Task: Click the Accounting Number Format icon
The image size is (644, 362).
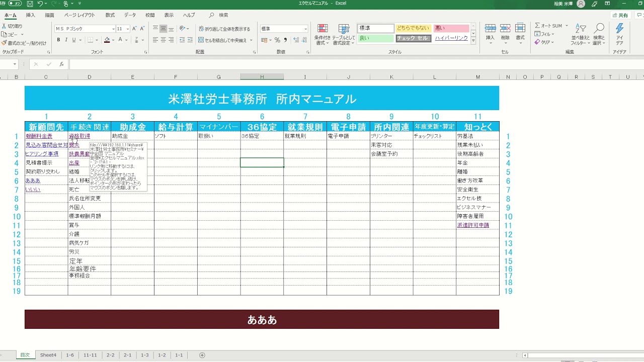Action: [x=264, y=40]
